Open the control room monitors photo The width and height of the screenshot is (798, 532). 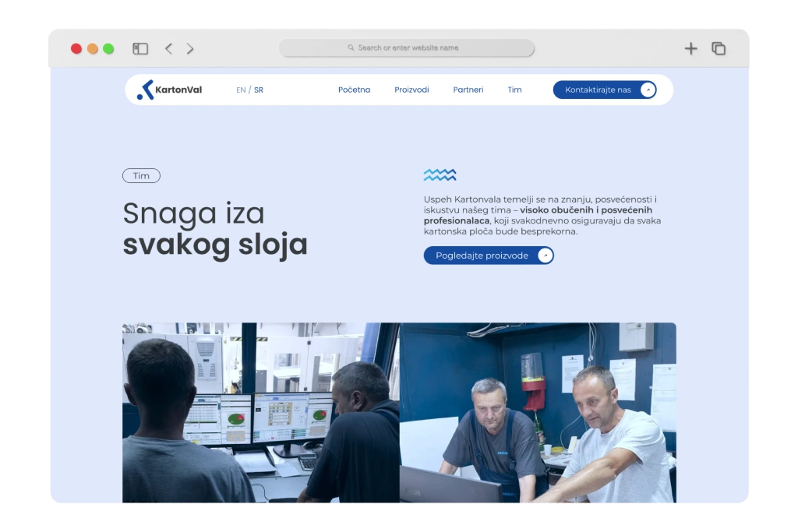pyautogui.click(x=260, y=413)
